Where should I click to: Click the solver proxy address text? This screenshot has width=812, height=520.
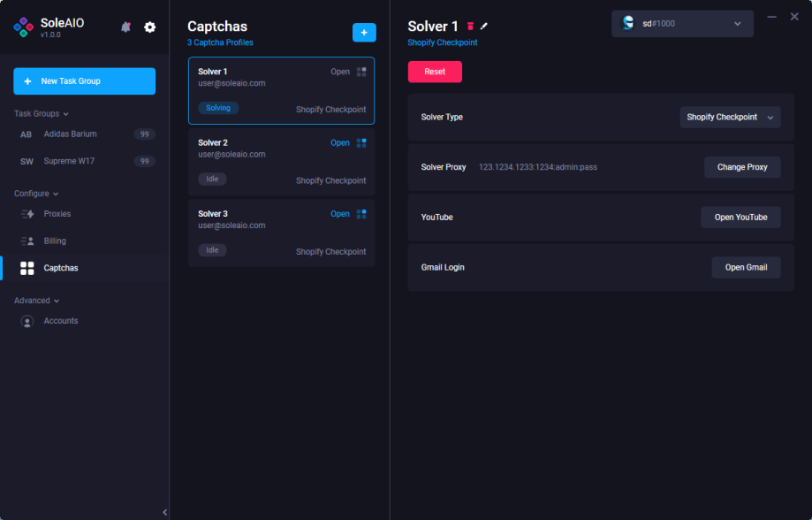pyautogui.click(x=537, y=167)
